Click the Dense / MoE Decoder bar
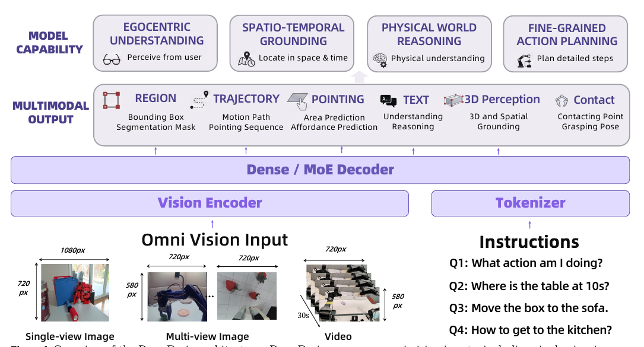 point(320,170)
